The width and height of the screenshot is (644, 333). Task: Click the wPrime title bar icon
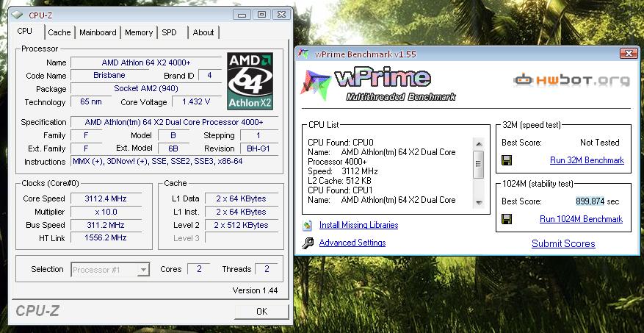tap(304, 54)
